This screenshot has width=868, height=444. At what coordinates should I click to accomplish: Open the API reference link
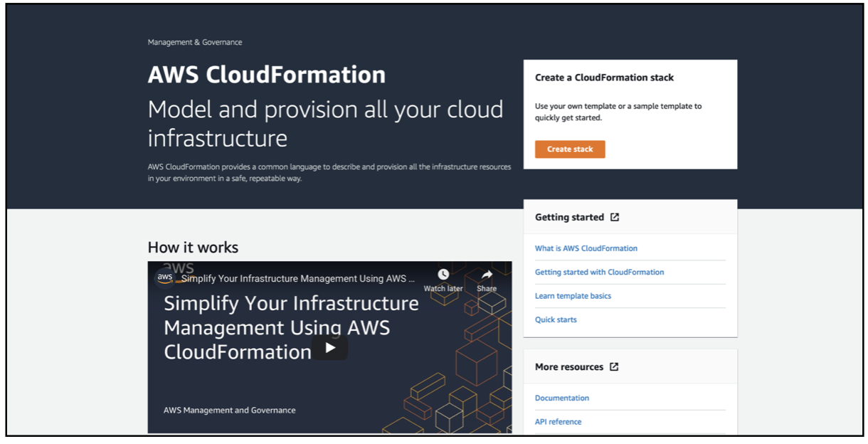[x=558, y=421]
